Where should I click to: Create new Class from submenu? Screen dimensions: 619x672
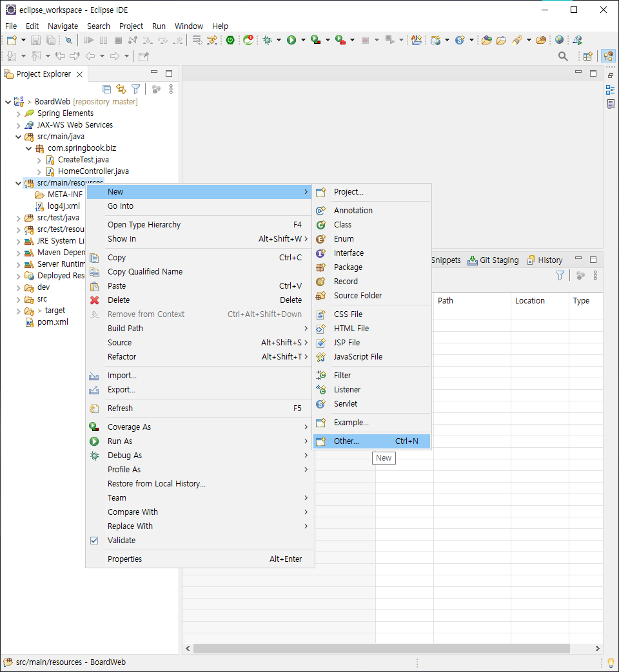coord(372,225)
